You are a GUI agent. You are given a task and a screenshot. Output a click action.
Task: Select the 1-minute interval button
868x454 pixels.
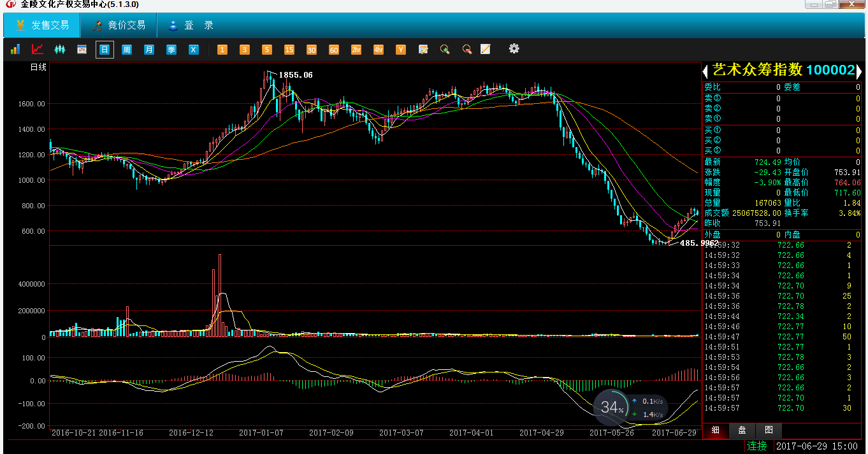point(222,49)
